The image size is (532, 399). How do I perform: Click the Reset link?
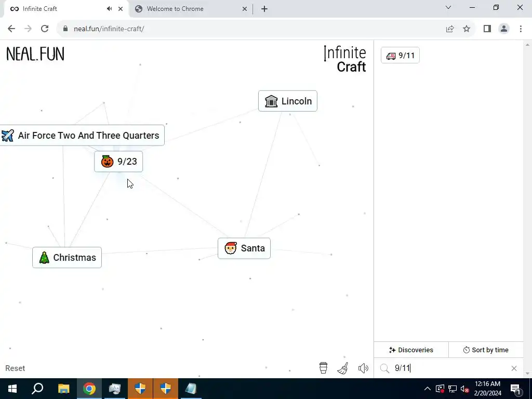coord(15,368)
